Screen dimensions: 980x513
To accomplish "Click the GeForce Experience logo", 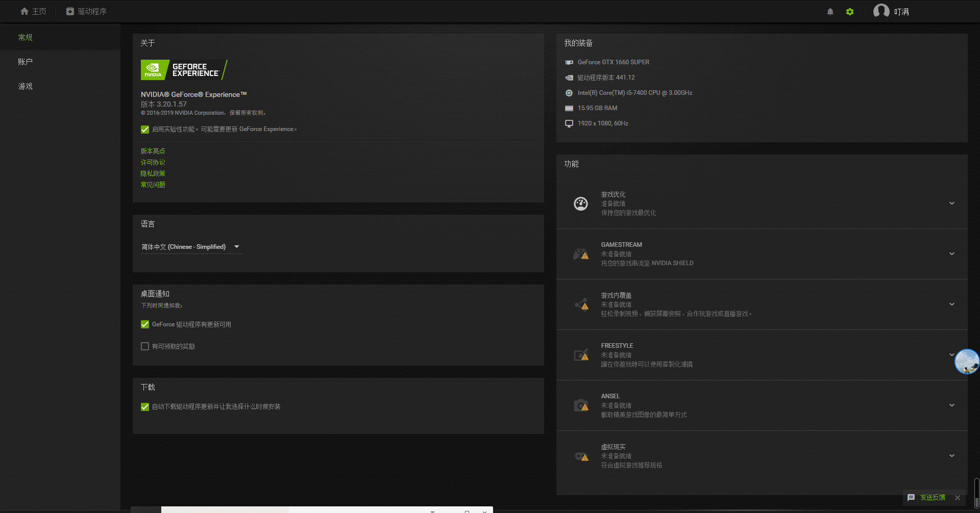I will [x=184, y=70].
